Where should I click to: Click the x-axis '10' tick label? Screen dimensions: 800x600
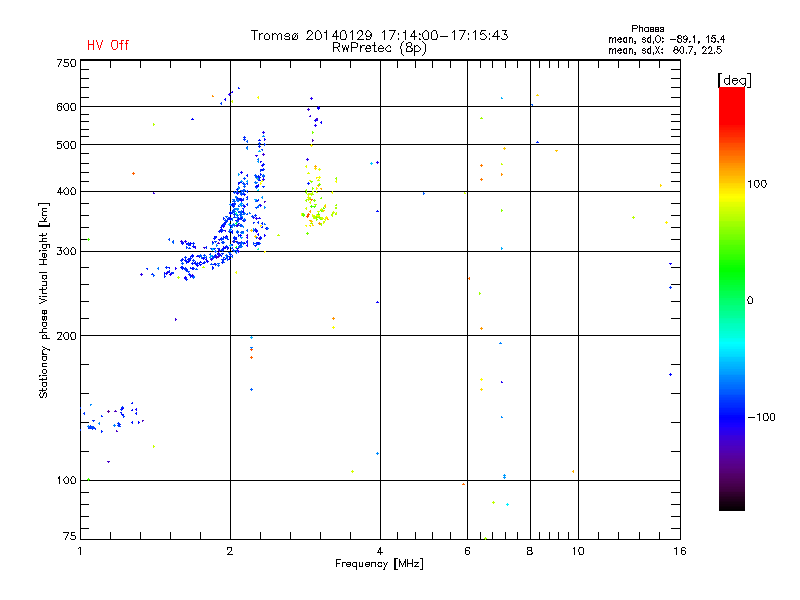[578, 551]
